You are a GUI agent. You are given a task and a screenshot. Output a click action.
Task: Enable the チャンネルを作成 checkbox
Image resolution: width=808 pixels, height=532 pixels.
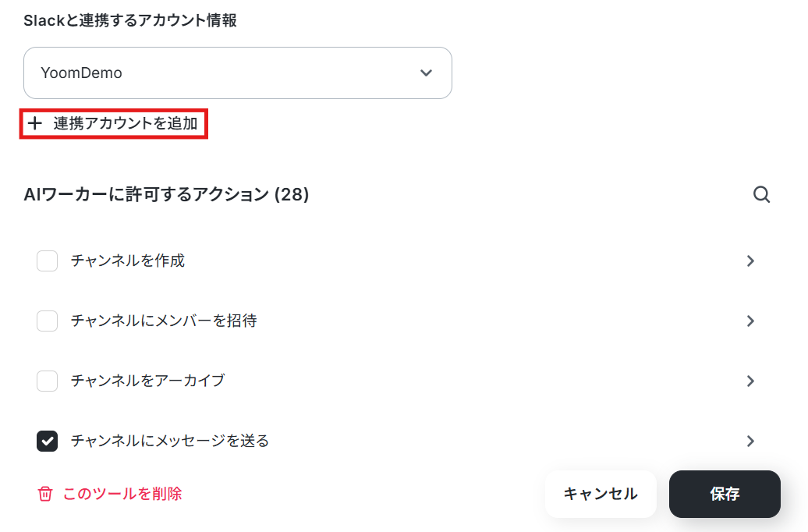pos(47,261)
